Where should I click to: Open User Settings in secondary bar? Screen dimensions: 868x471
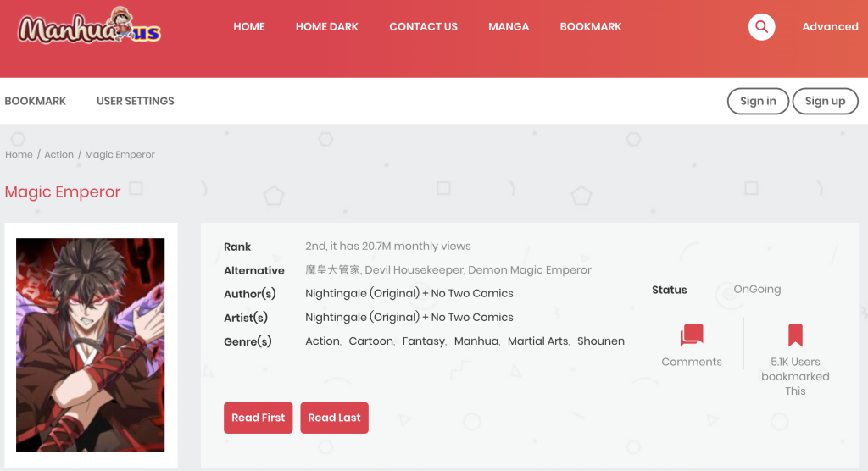coord(135,101)
